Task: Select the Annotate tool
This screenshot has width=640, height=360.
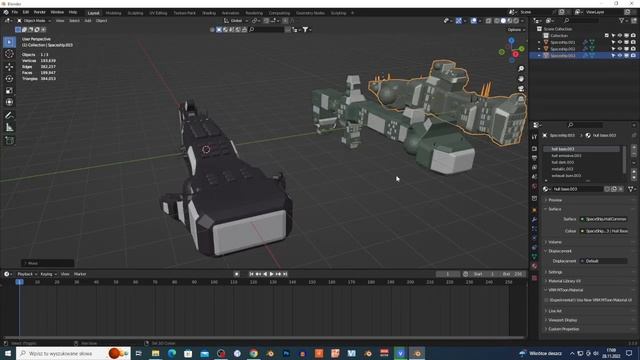Action: [x=9, y=116]
